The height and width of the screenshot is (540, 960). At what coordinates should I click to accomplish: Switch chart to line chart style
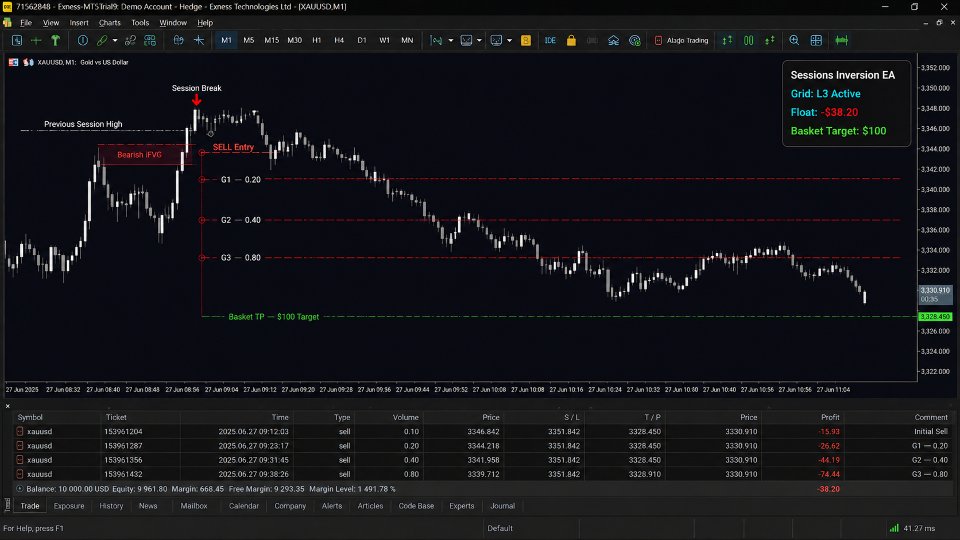[770, 40]
